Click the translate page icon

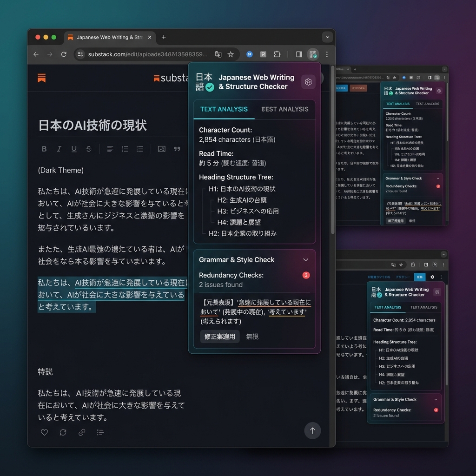click(x=218, y=54)
